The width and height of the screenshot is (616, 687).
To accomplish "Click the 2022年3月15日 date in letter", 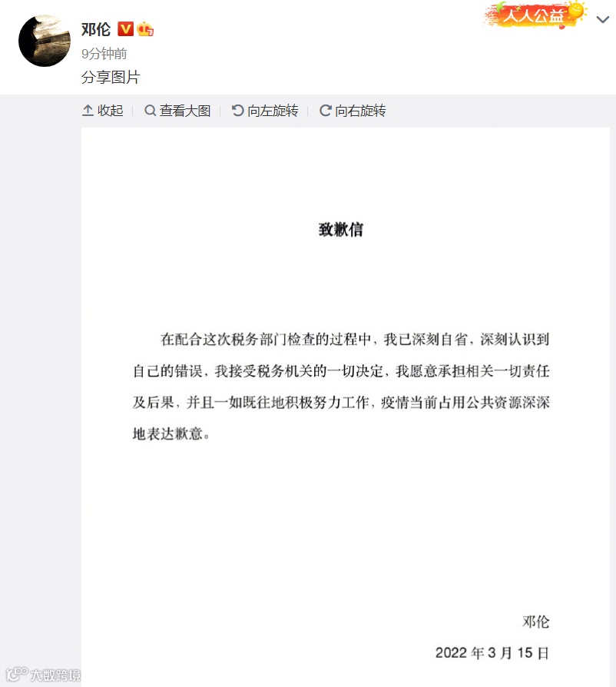I will (x=492, y=652).
